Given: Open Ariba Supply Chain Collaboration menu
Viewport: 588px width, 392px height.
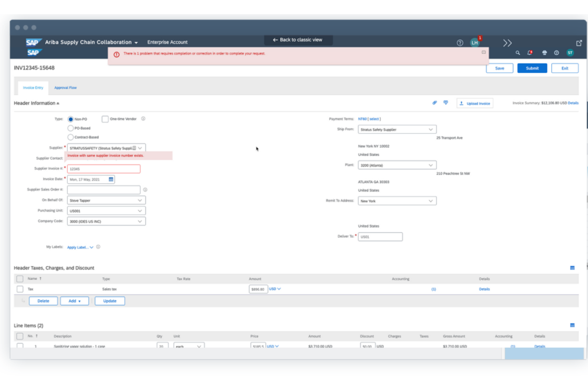Looking at the screenshot, I should pos(91,42).
